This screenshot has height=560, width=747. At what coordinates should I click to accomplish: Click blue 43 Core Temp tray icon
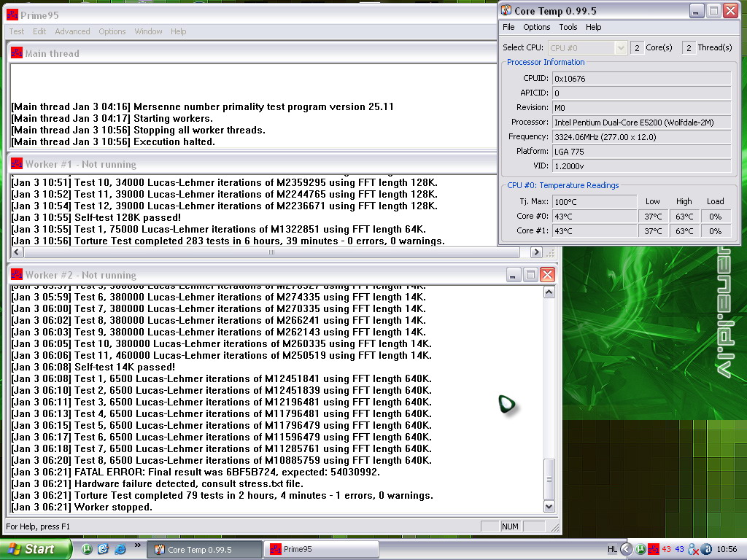point(679,550)
